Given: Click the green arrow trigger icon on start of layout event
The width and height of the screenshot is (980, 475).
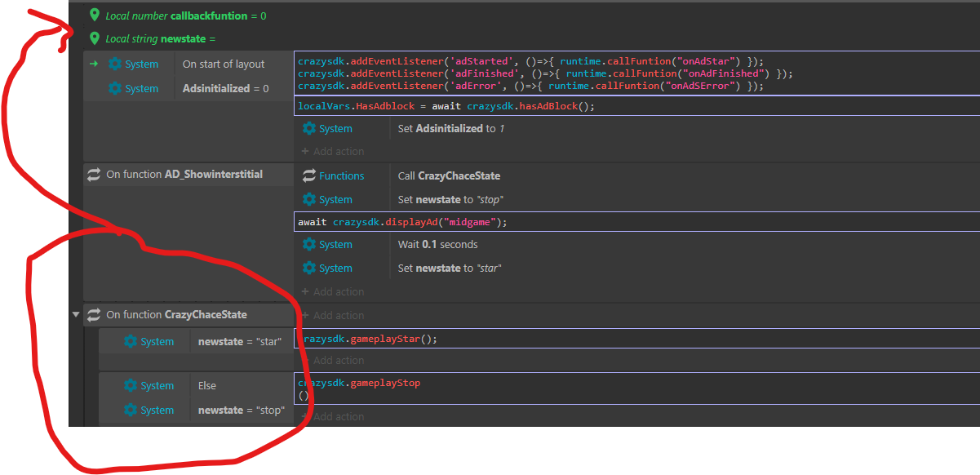Looking at the screenshot, I should (94, 64).
